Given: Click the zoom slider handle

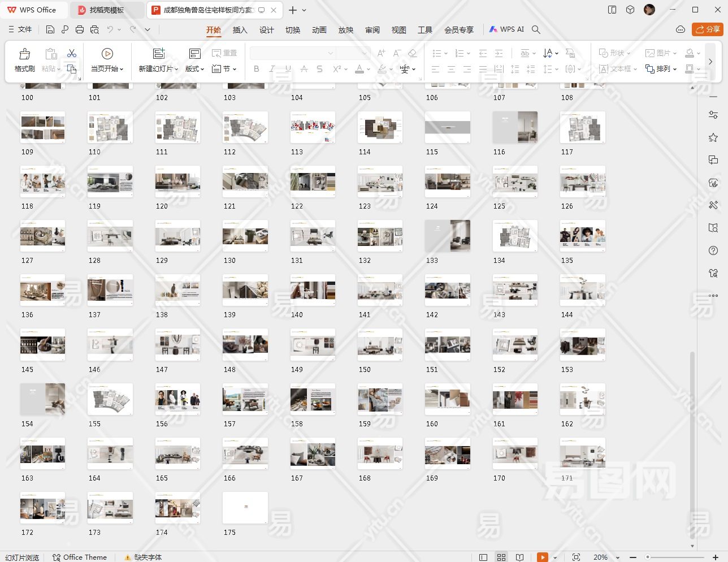Looking at the screenshot, I should pos(648,557).
